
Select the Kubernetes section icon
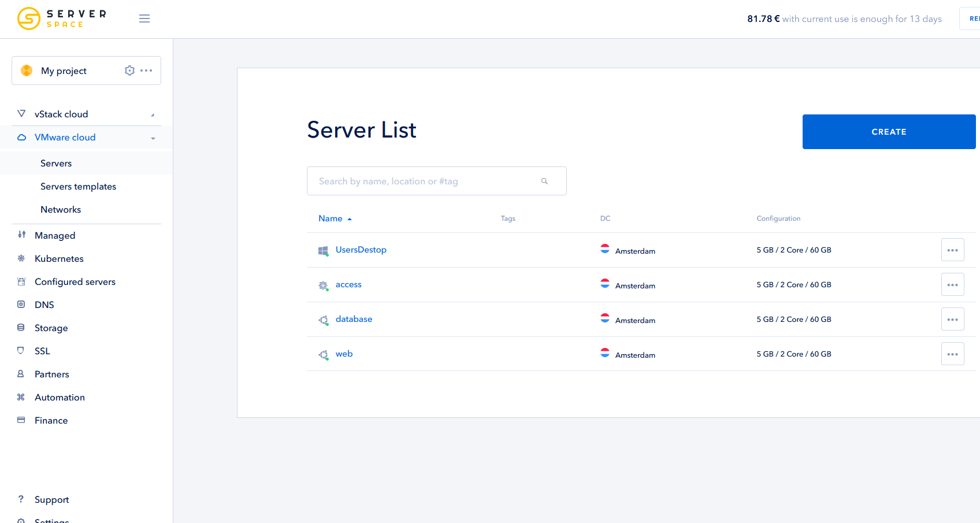tap(21, 258)
